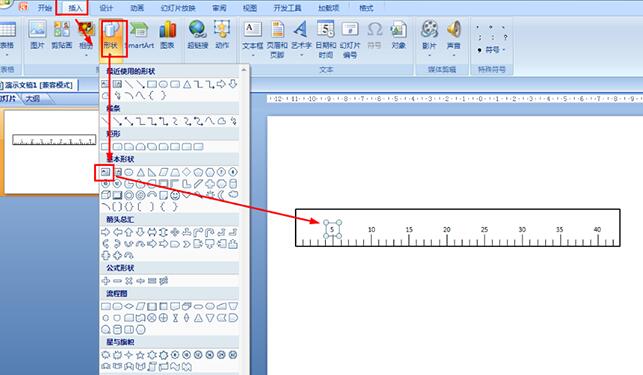This screenshot has width=643, height=375.
Task: Open the Shapes gallery button
Action: click(111, 36)
